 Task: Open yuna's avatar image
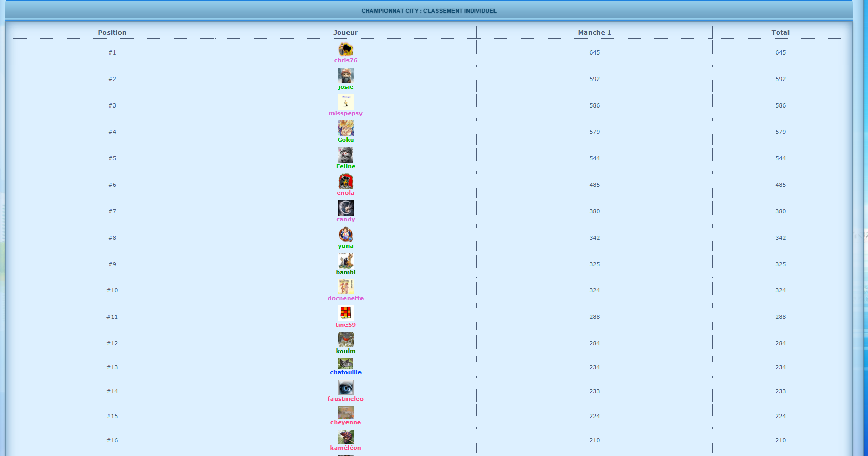(345, 235)
